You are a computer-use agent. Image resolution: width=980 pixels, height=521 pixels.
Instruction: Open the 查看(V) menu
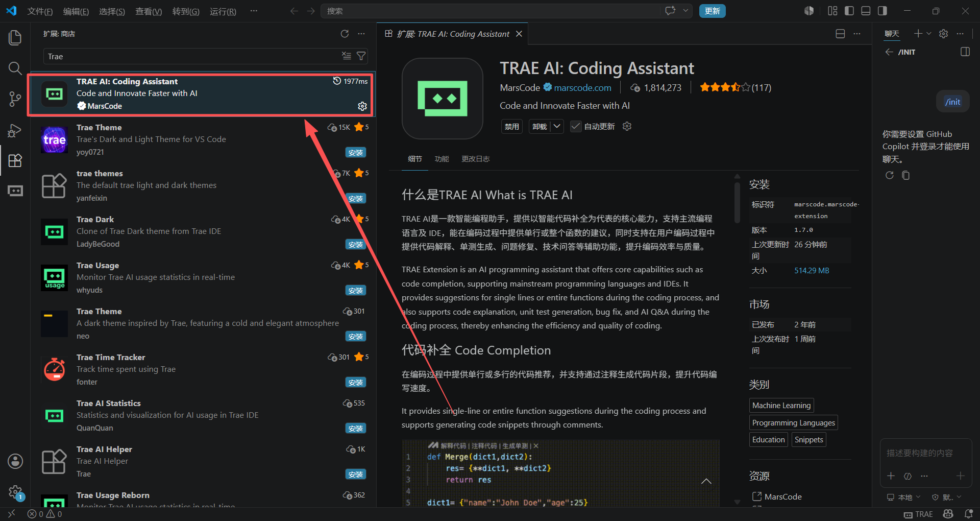149,11
